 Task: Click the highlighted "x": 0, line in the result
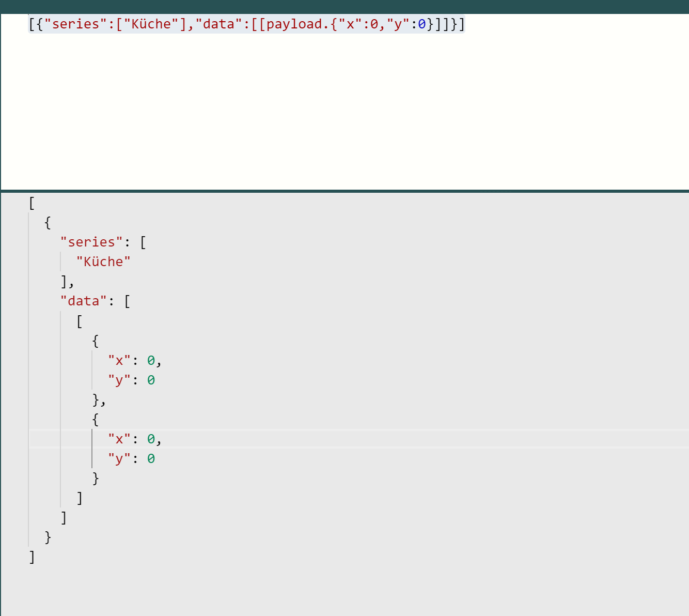135,439
